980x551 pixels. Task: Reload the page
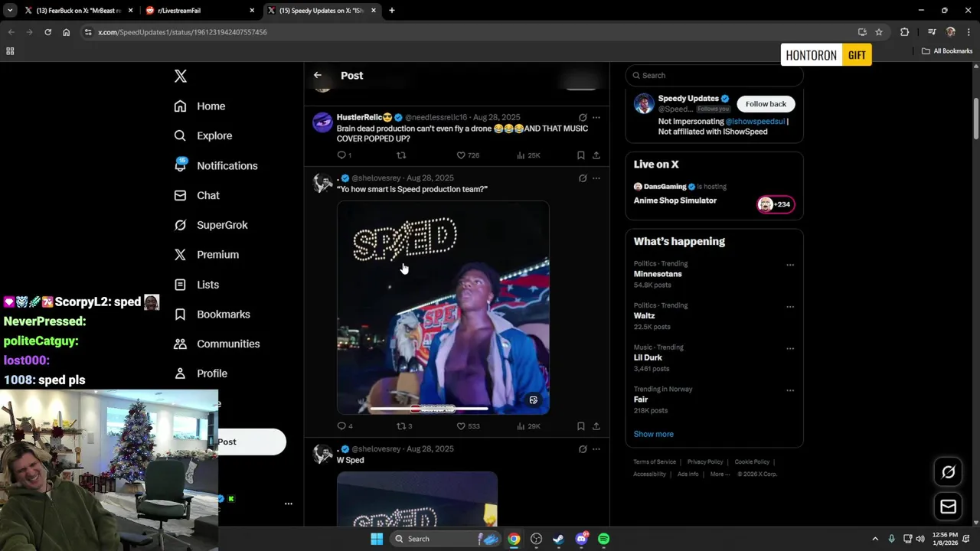(47, 32)
